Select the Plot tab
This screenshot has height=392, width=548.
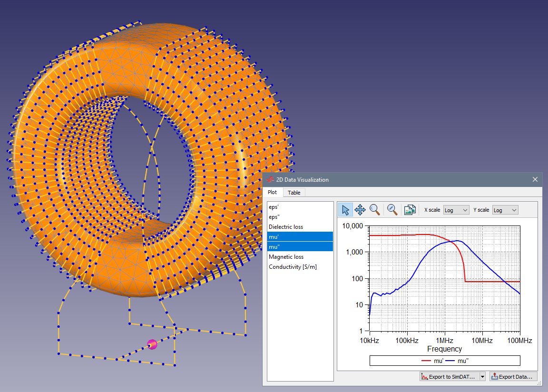pos(273,193)
